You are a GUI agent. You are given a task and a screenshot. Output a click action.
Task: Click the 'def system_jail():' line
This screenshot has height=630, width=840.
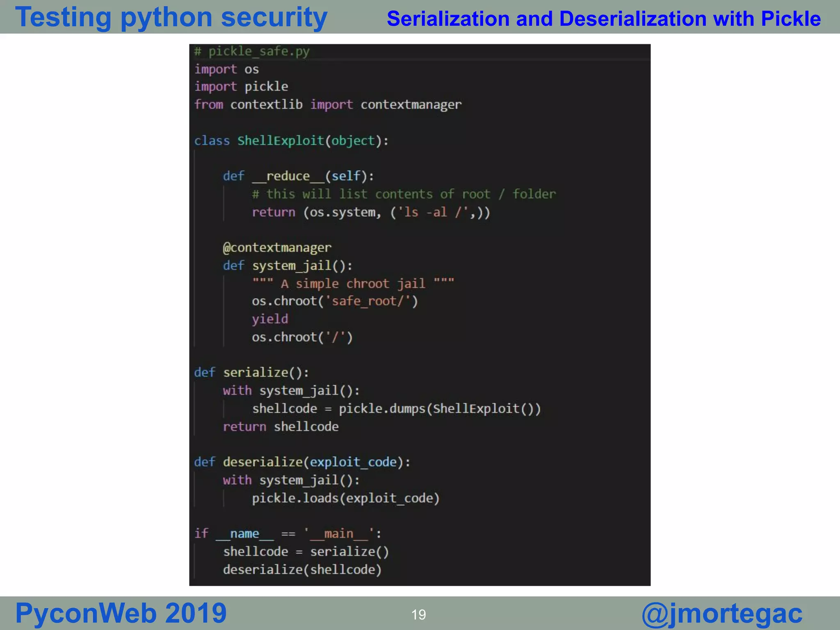click(288, 266)
